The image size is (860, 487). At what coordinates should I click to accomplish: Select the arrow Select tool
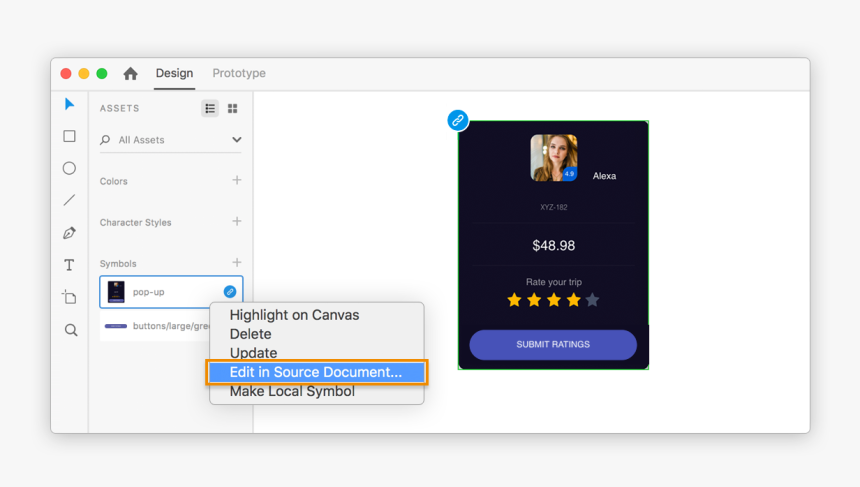pyautogui.click(x=69, y=104)
